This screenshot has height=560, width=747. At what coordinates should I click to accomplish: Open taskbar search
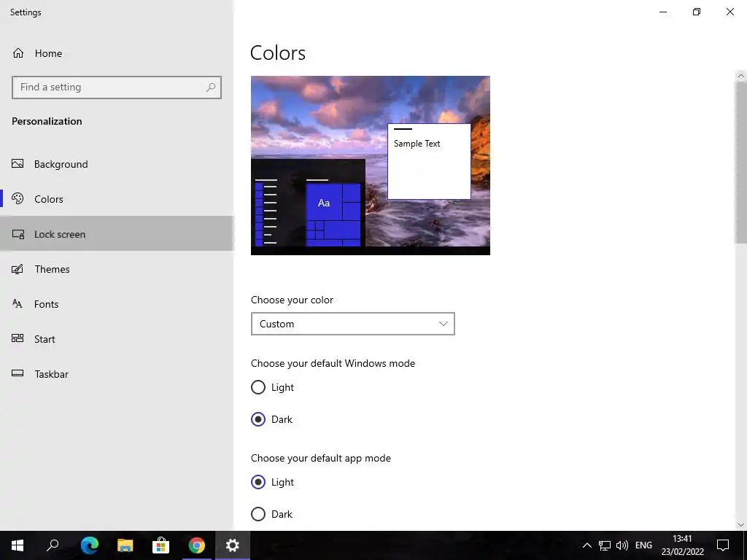point(53,545)
